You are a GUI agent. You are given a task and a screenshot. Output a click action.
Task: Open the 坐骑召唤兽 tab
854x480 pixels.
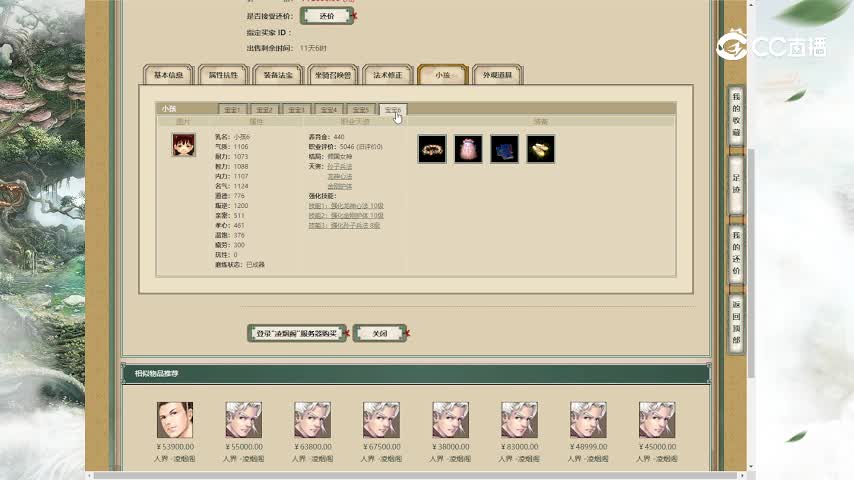click(x=333, y=75)
